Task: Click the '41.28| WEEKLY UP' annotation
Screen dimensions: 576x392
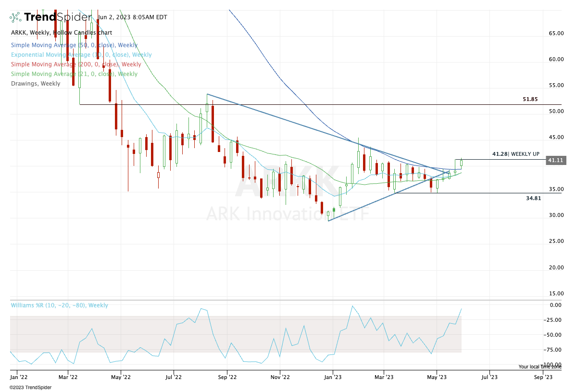Action: click(x=516, y=154)
